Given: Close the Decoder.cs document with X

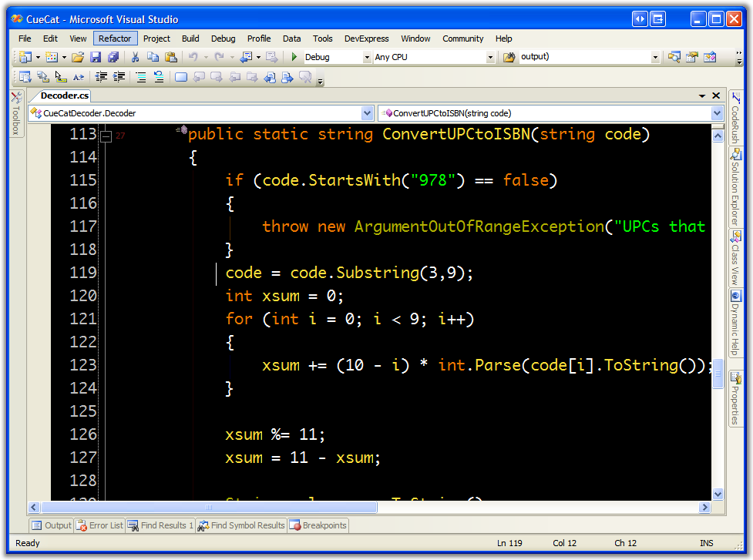Looking at the screenshot, I should coord(716,96).
